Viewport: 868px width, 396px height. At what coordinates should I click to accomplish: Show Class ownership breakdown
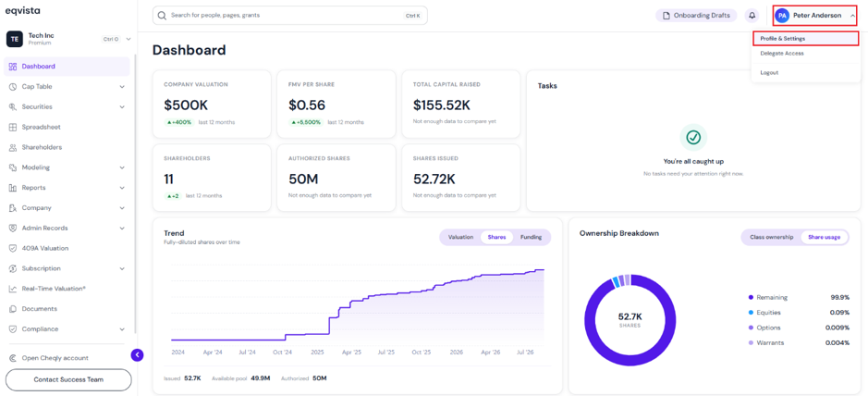point(771,237)
